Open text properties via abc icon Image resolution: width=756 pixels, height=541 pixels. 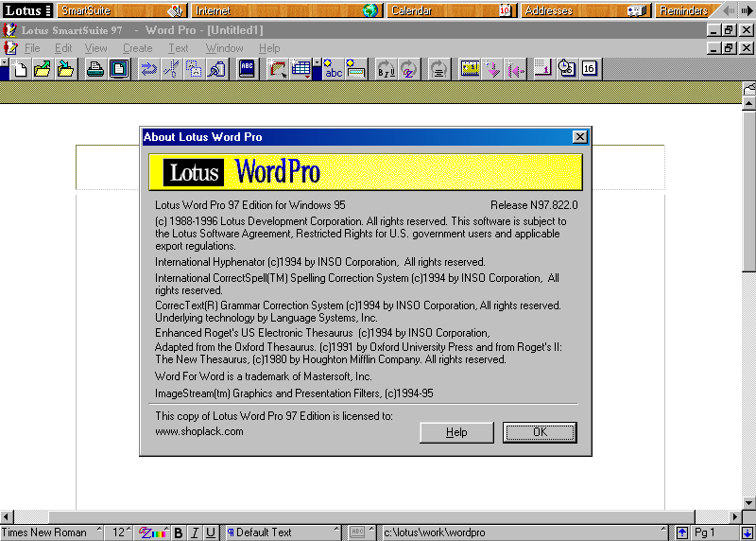[x=334, y=69]
